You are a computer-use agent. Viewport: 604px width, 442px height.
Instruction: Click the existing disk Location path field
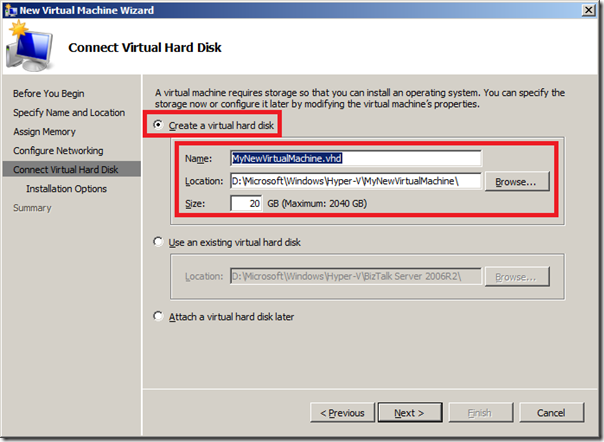[x=356, y=276]
